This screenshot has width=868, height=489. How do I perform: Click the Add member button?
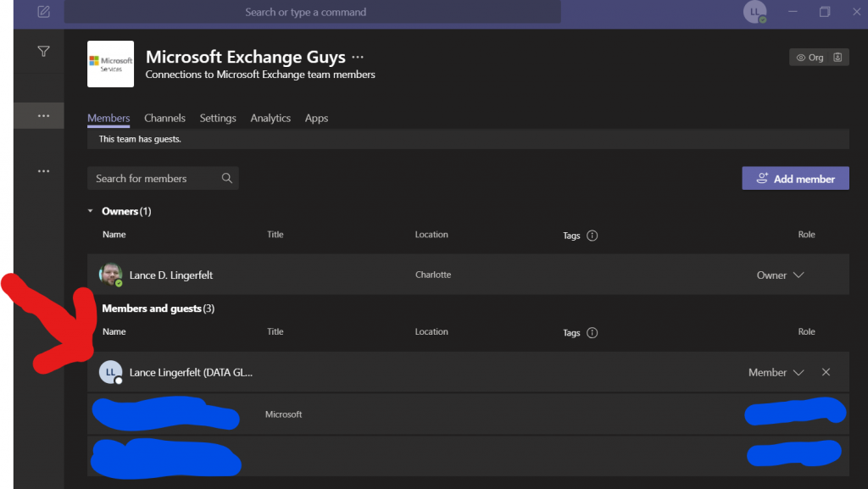(795, 178)
